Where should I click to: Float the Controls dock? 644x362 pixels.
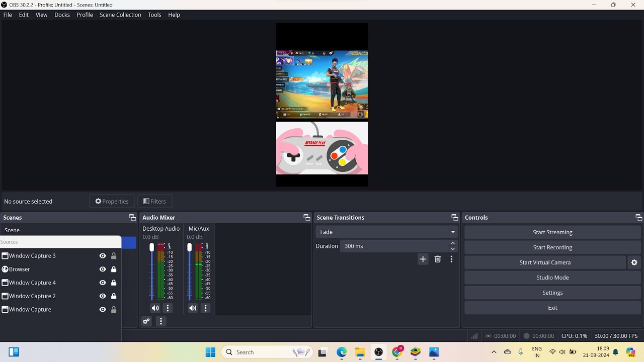[x=639, y=218]
